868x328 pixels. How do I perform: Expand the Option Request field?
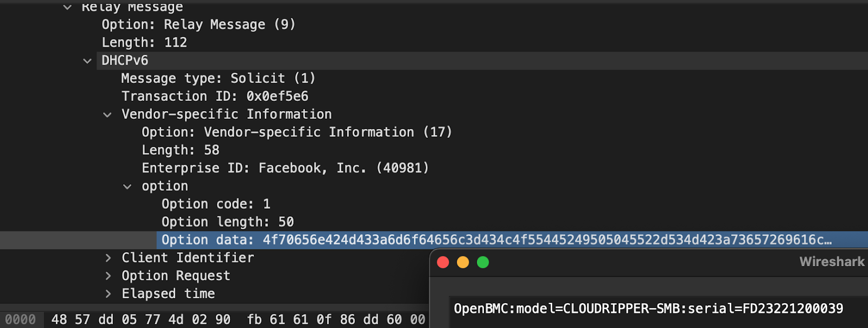107,275
